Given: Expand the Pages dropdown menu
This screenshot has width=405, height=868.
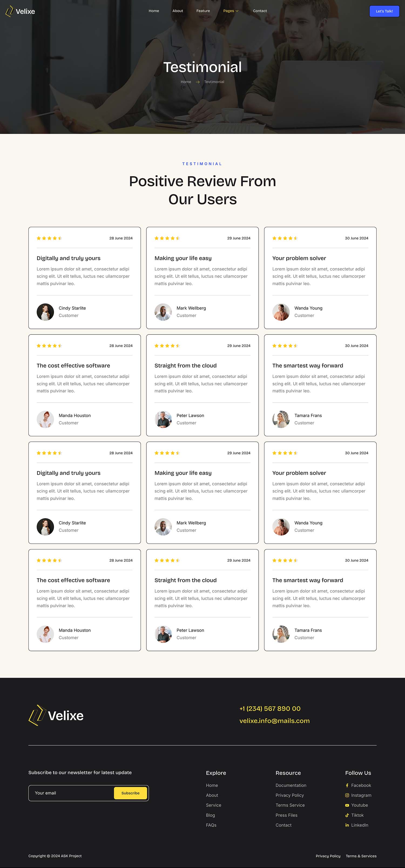Looking at the screenshot, I should pos(231,11).
